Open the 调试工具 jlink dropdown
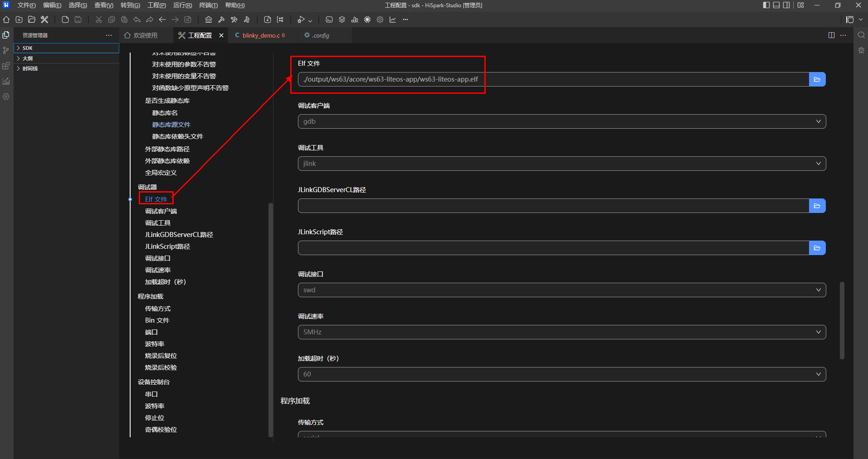The height and width of the screenshot is (459, 868). pyautogui.click(x=561, y=164)
